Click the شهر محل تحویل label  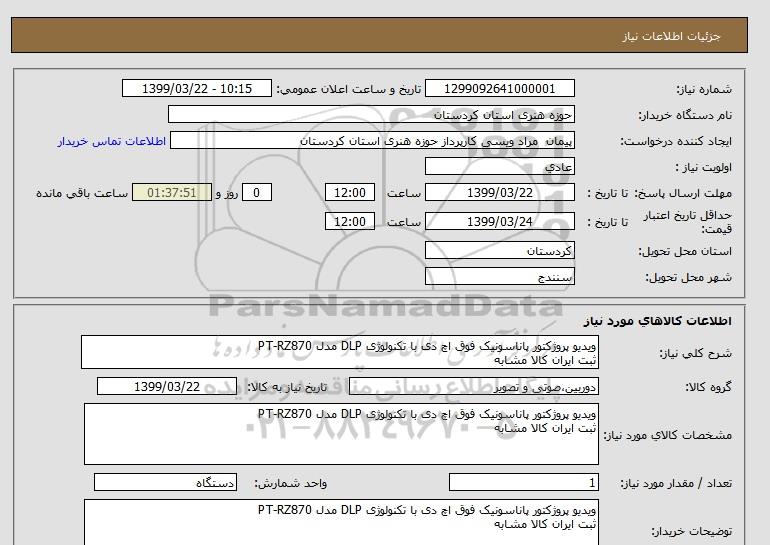[x=688, y=277]
